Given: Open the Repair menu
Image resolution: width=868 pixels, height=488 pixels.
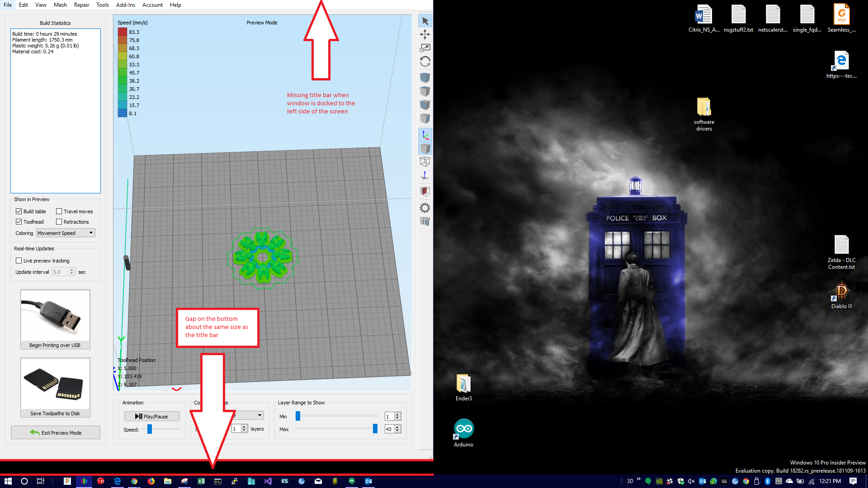Looking at the screenshot, I should (81, 5).
